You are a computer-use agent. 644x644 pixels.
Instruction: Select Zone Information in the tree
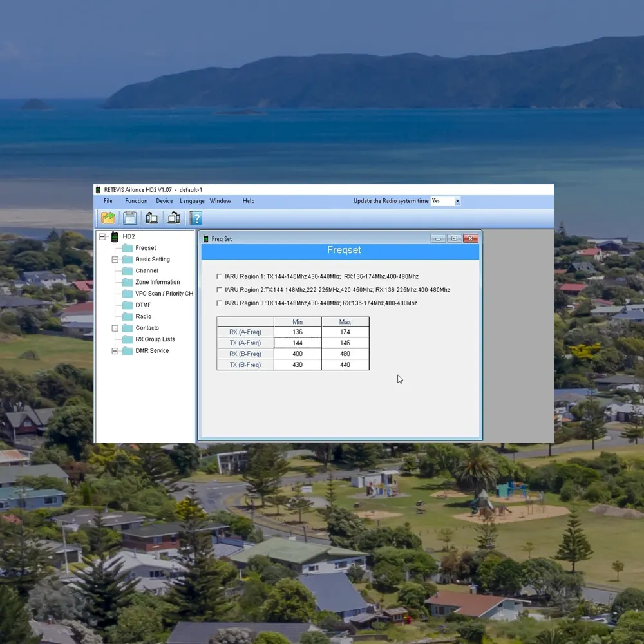click(157, 282)
